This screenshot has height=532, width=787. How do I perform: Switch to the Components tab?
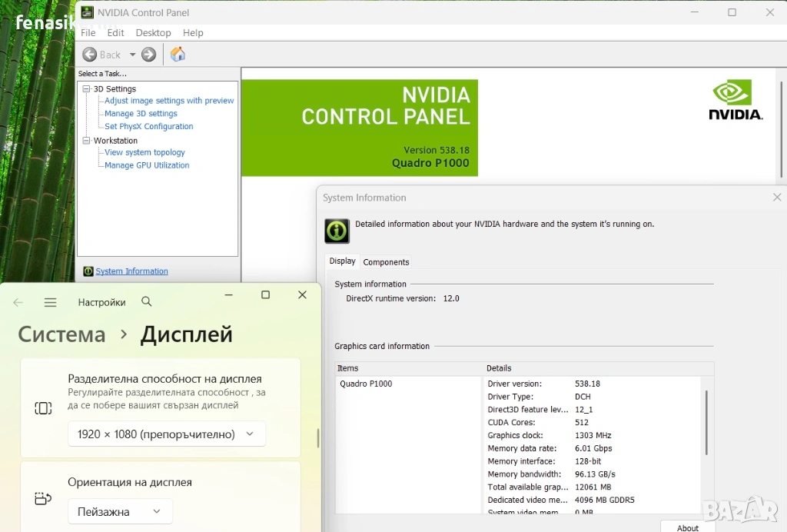386,262
